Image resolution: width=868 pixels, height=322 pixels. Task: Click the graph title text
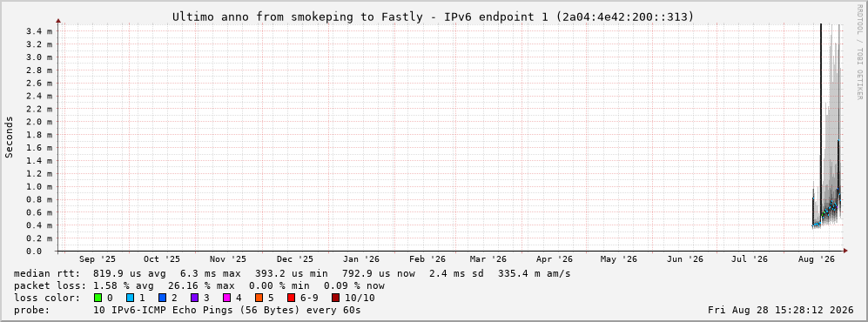433,17
